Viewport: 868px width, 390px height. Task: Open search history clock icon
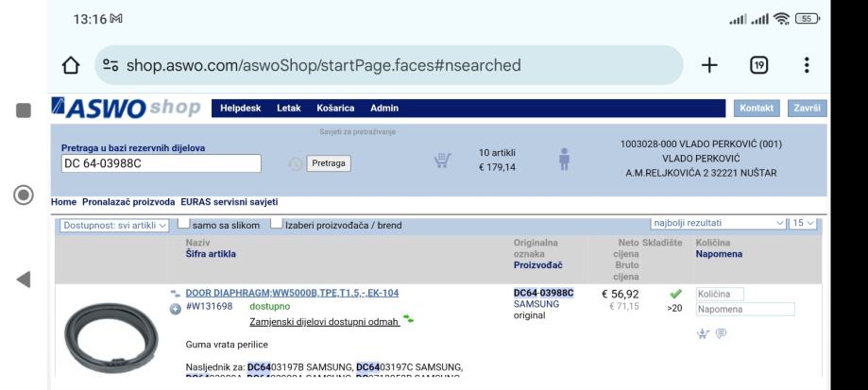coord(296,163)
